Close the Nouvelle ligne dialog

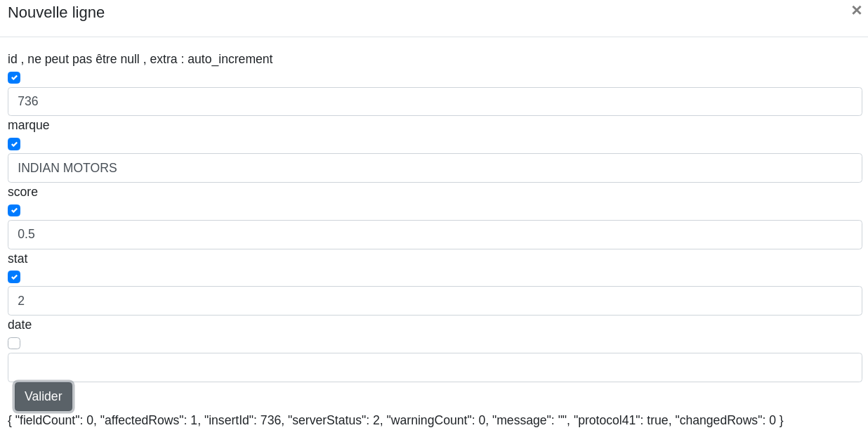coord(856,11)
